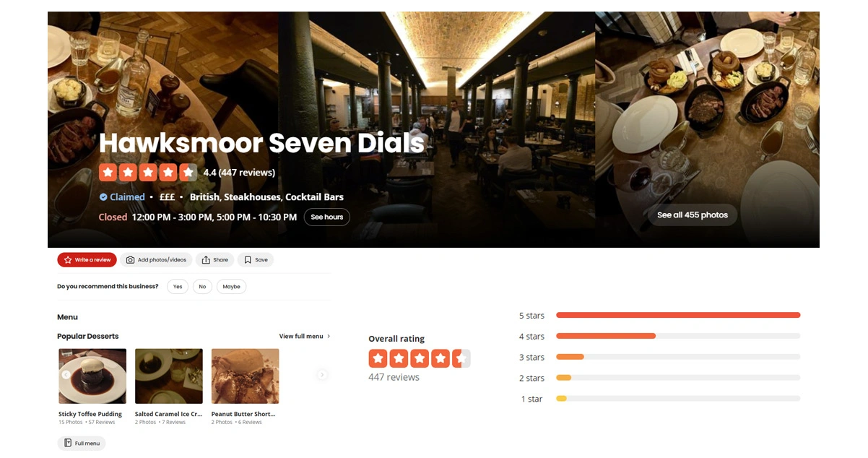Image resolution: width=868 pixels, height=458 pixels.
Task: Filter reviews by the 5 stars bar
Action: (678, 315)
